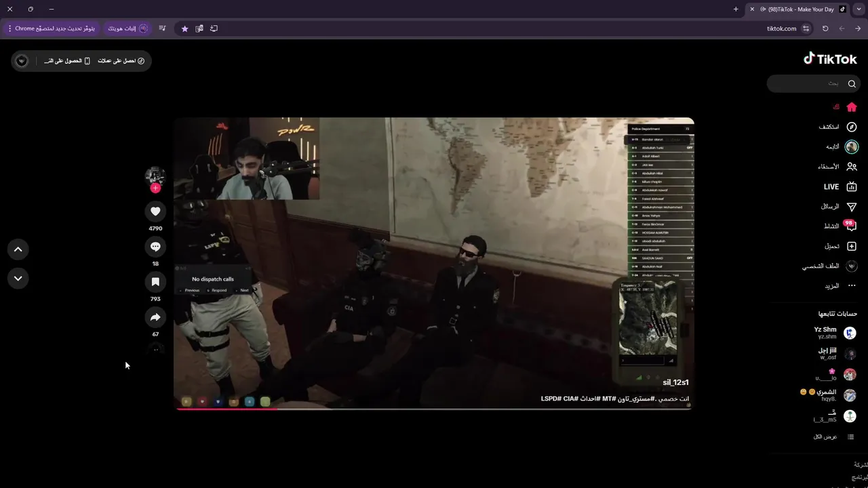Click the Chrome profile chip button
The height and width of the screenshot is (488, 868).
click(127, 28)
